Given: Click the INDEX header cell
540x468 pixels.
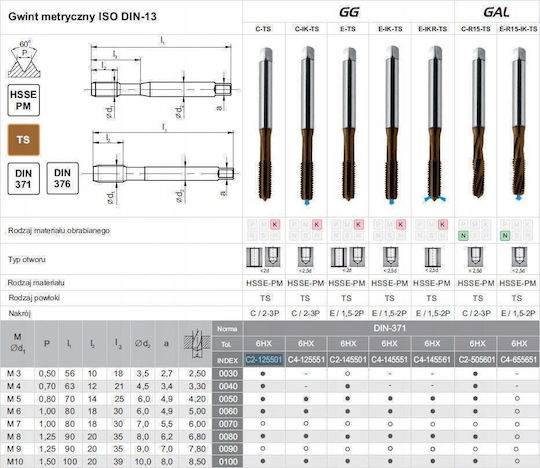Looking at the screenshot, I should (x=228, y=361).
